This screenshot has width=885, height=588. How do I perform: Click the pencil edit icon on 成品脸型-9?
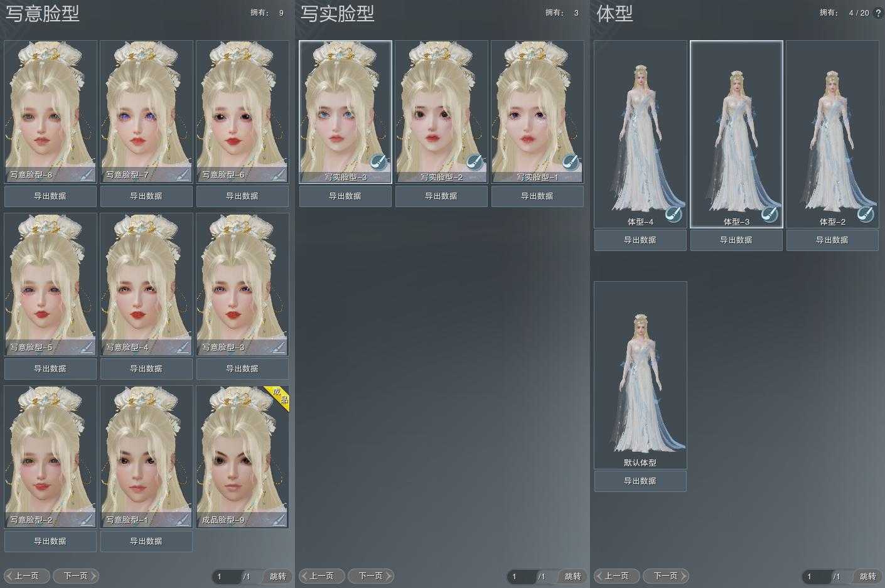pyautogui.click(x=279, y=519)
